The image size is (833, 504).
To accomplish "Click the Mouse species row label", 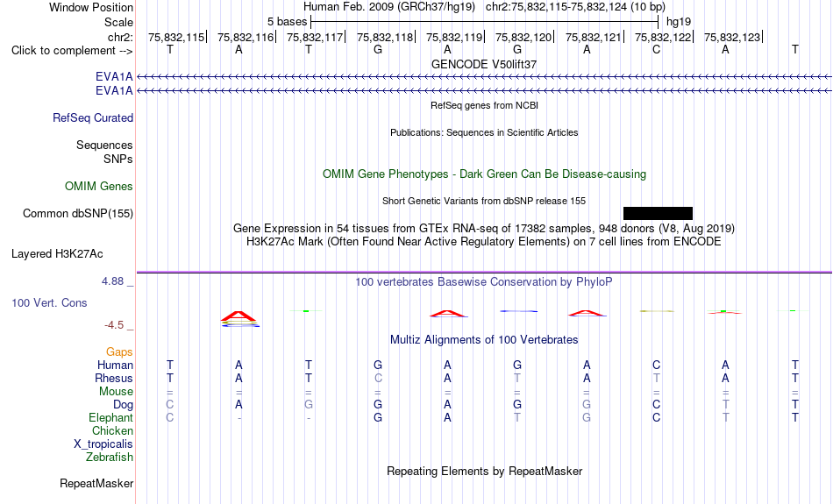I will [x=116, y=392].
